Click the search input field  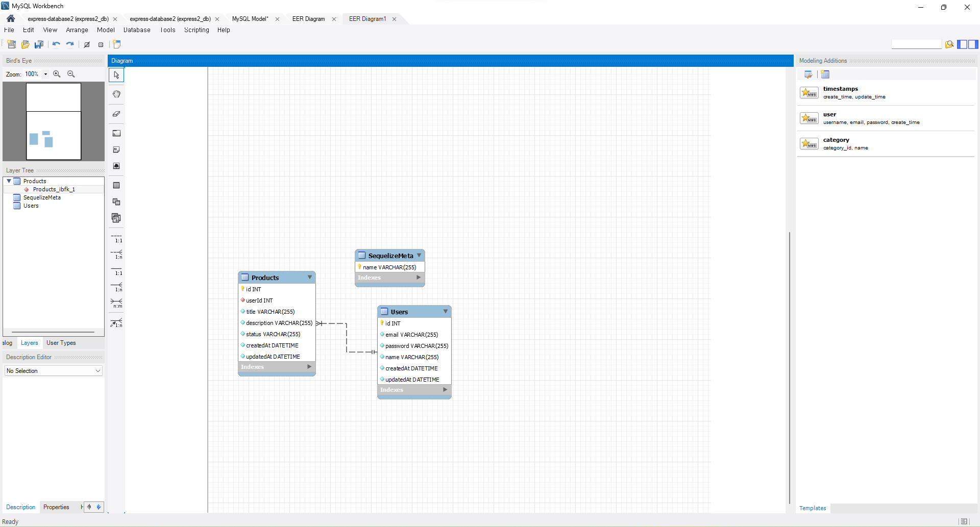pos(916,44)
